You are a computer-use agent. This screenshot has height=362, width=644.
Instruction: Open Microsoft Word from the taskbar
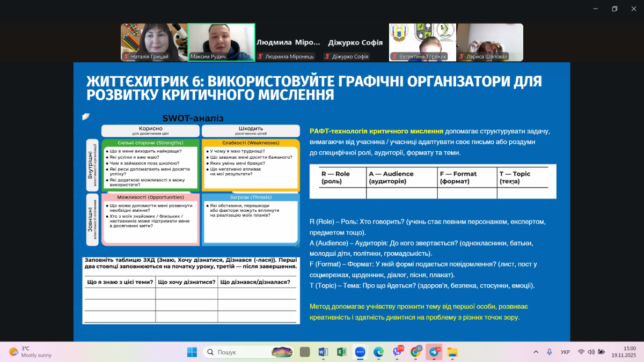[323, 352]
